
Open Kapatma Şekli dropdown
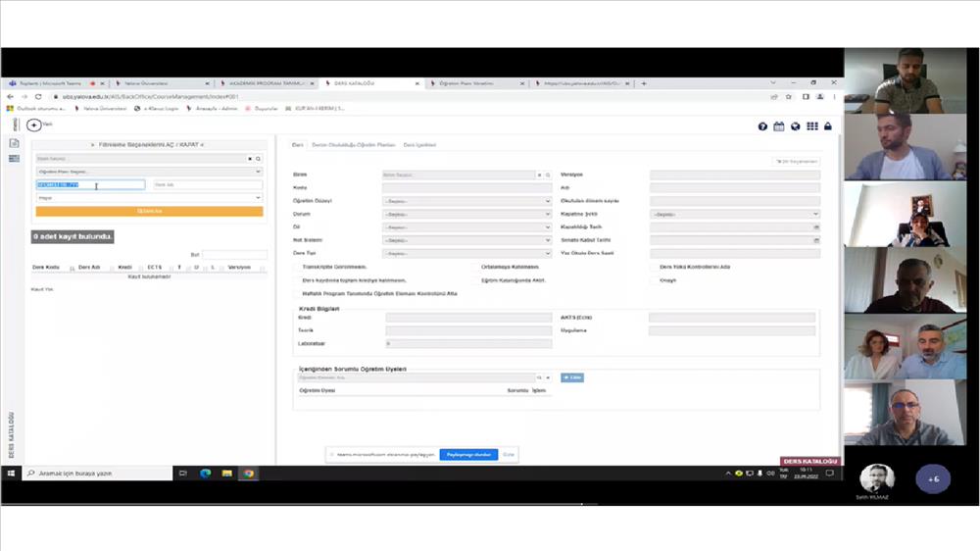[x=734, y=215]
